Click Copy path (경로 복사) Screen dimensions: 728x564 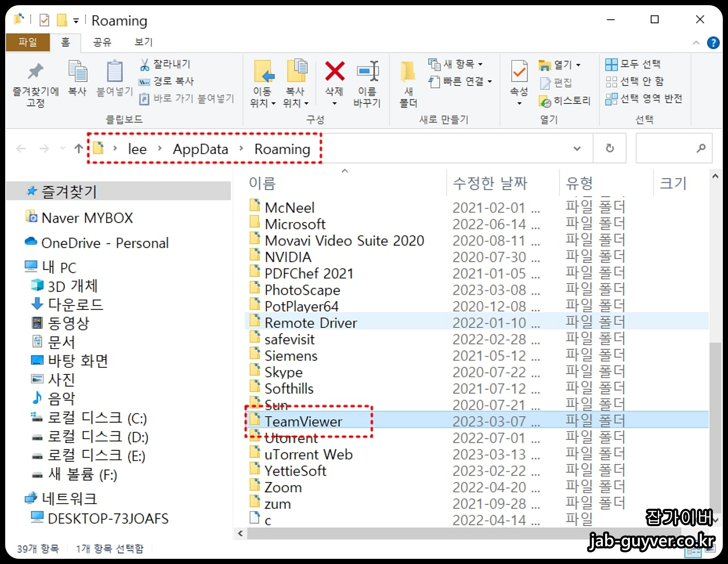point(166,81)
